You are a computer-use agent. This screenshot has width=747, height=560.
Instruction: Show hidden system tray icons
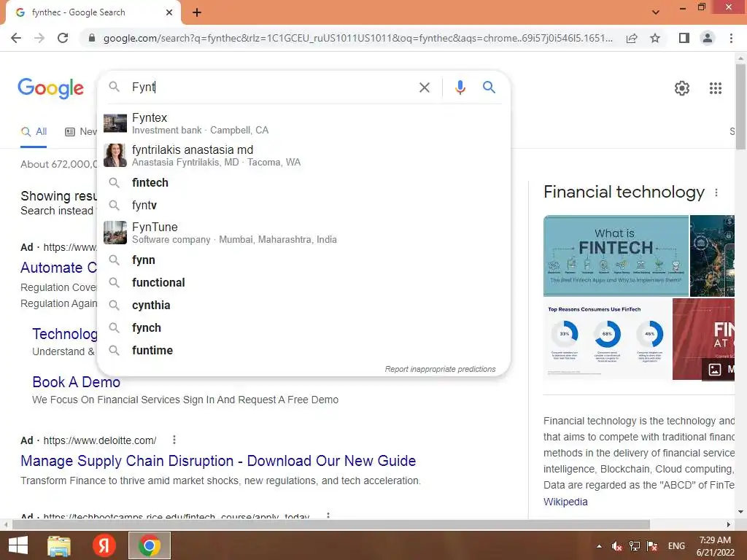[599, 546]
